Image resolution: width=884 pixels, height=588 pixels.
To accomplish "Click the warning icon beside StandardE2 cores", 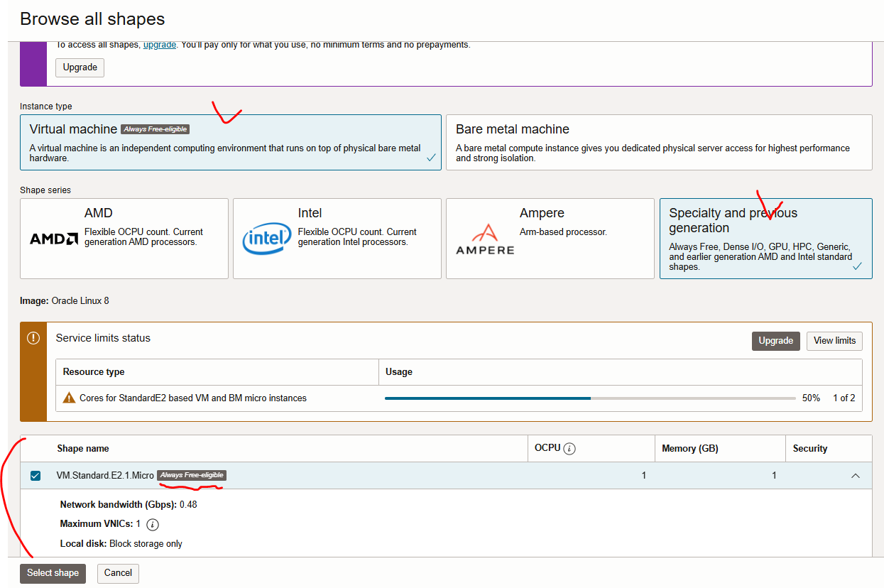I will (x=69, y=398).
